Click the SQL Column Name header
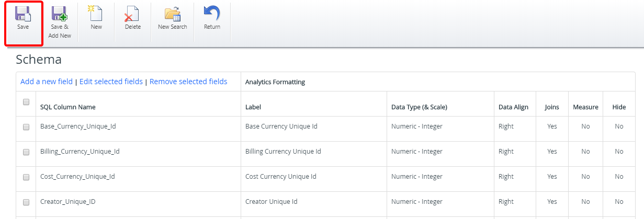 click(x=68, y=107)
